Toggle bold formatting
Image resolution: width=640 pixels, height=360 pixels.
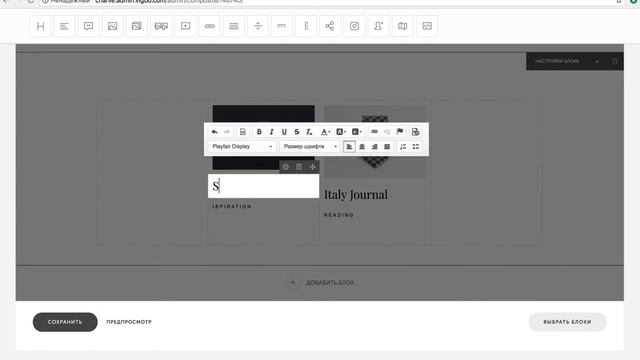pyautogui.click(x=259, y=132)
